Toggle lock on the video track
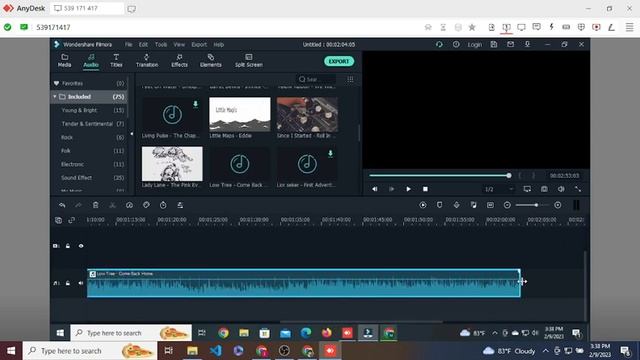This screenshot has width=640, height=360. click(68, 246)
